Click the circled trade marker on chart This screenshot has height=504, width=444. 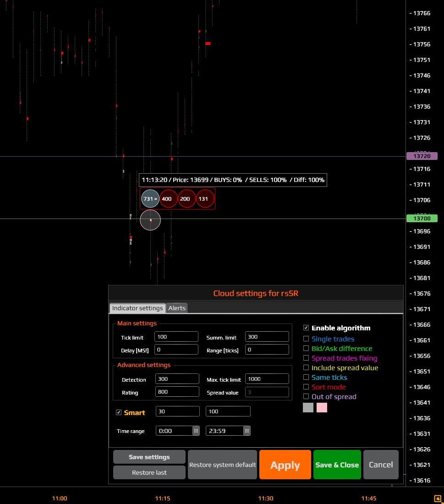[x=150, y=220]
